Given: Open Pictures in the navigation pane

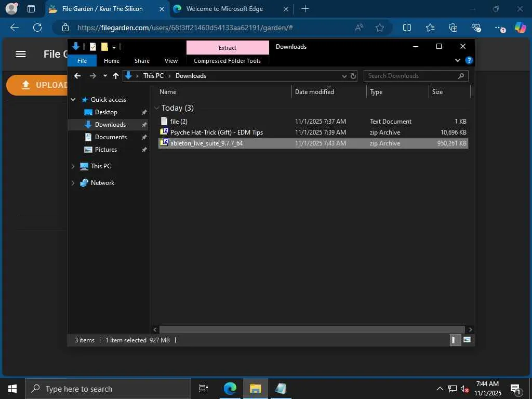Looking at the screenshot, I should pos(105,150).
